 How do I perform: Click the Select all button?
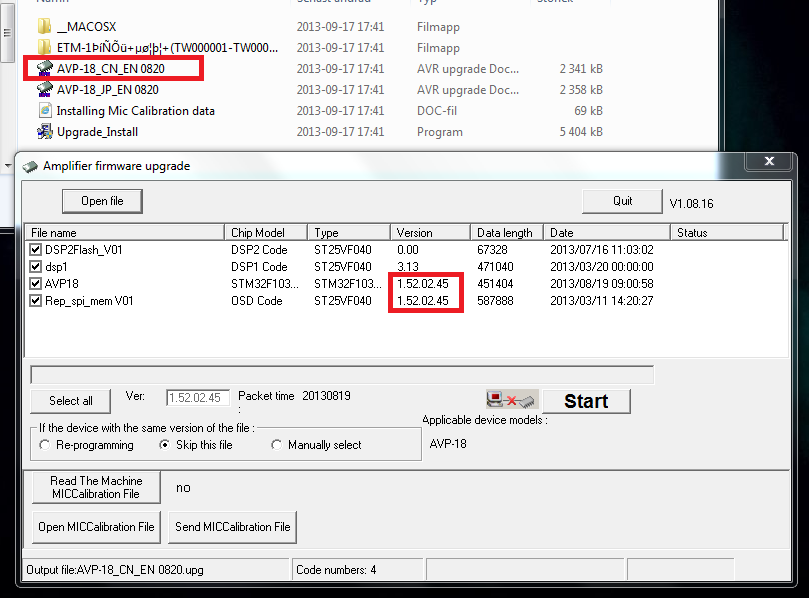71,401
